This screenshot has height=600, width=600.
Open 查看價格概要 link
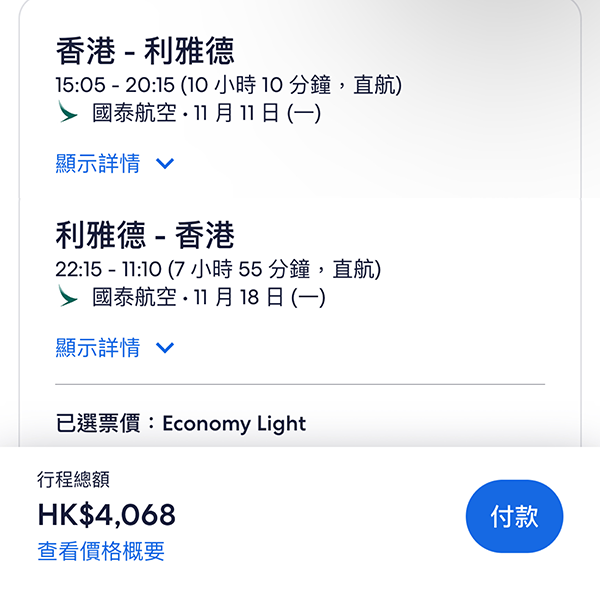(x=101, y=551)
